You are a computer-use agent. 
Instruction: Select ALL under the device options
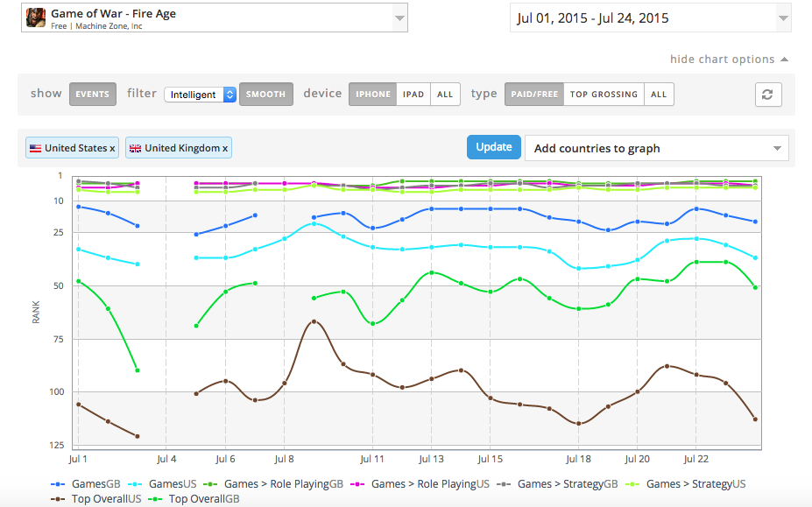point(445,95)
